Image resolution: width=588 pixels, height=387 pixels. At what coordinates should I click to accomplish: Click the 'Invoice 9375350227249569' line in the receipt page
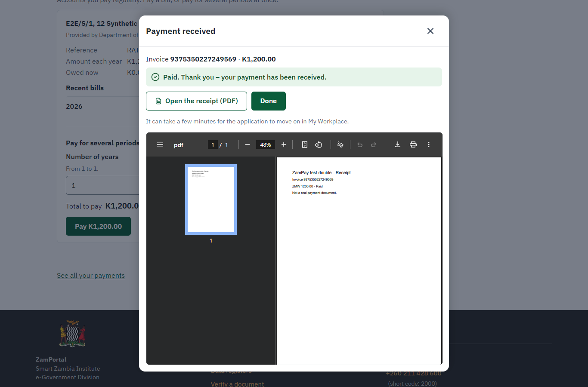[x=313, y=180]
